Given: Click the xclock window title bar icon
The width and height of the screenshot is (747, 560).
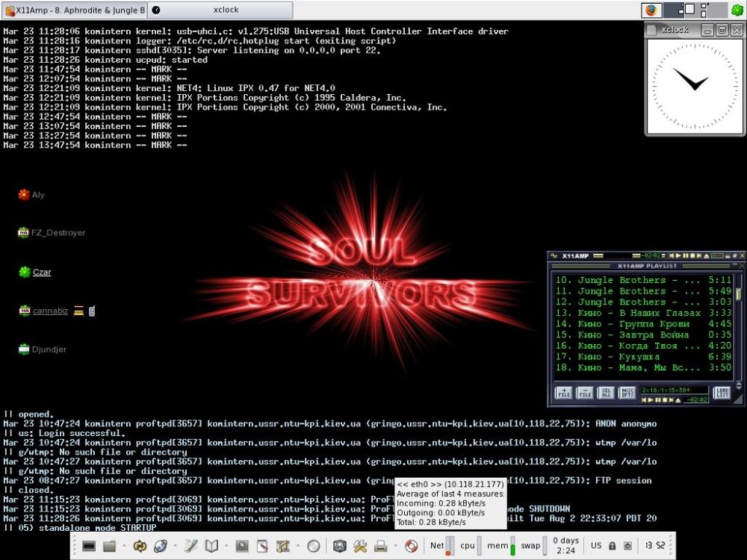Looking at the screenshot, I should [x=651, y=30].
